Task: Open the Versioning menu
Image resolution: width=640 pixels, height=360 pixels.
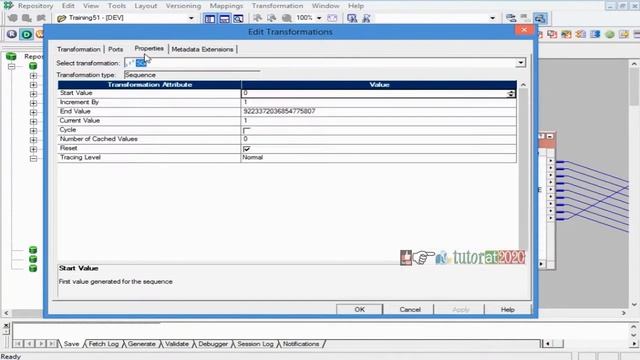Action: click(183, 6)
